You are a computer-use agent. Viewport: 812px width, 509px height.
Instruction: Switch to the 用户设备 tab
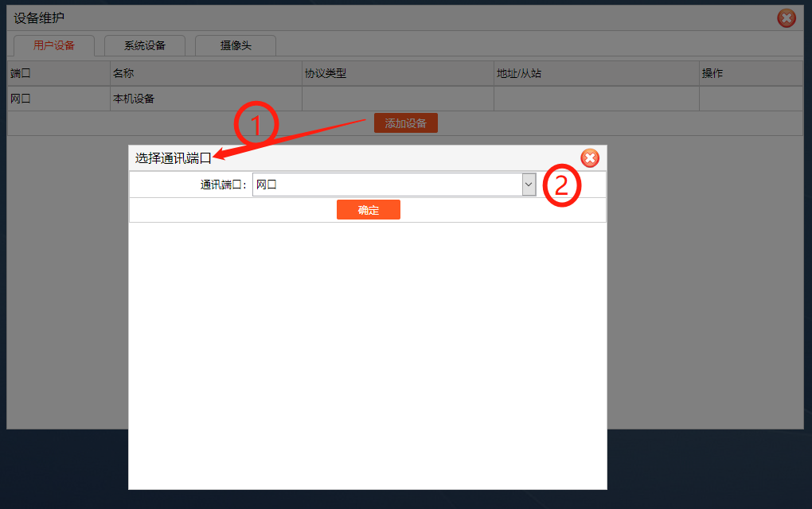click(54, 45)
